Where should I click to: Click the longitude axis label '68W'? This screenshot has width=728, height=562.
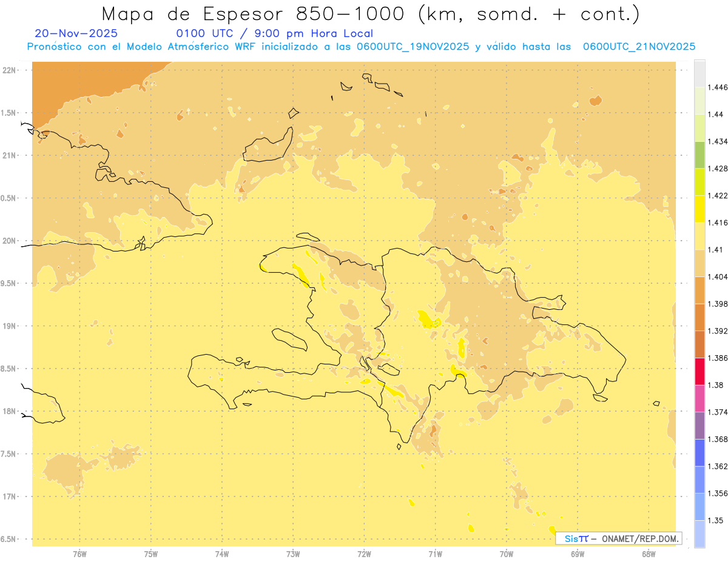click(649, 554)
